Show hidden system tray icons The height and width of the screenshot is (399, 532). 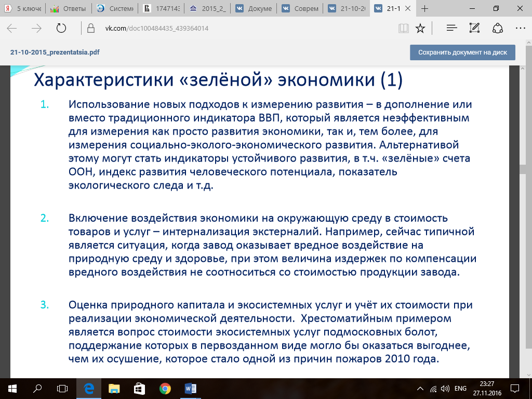point(420,389)
